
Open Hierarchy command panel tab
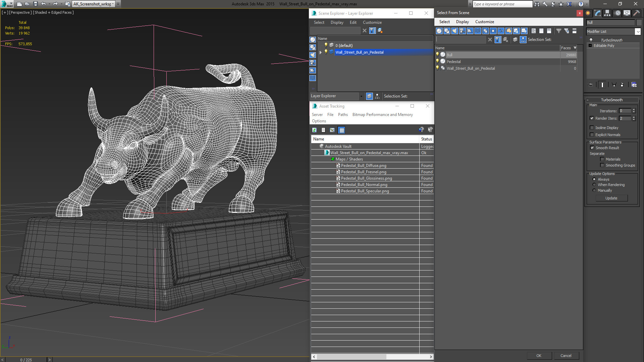[x=607, y=13]
